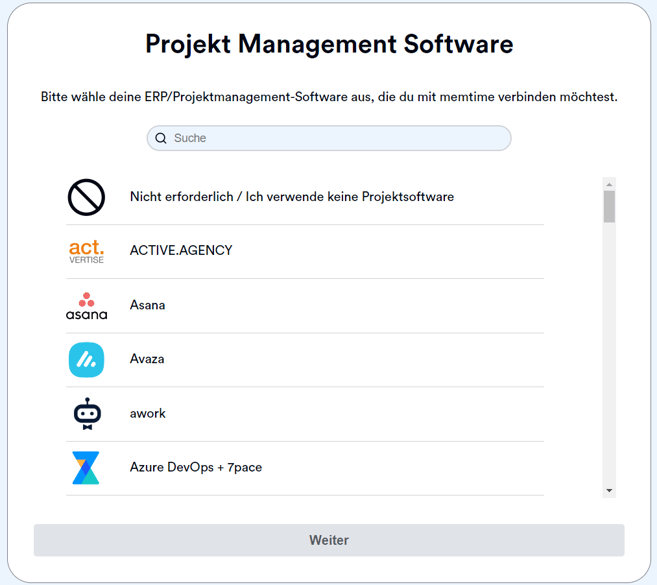657x585 pixels.
Task: Pick the awork list entry text
Action: [x=148, y=414]
